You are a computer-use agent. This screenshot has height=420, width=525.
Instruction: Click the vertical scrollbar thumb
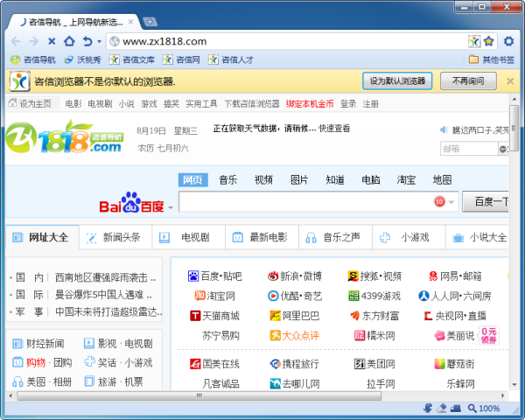[514, 128]
